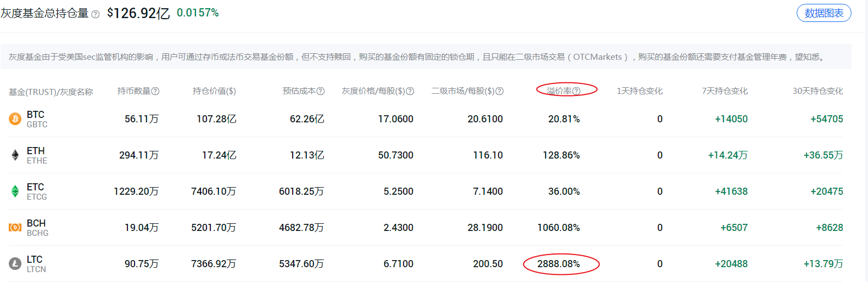Click BTC secondary market price 20.6100

[x=485, y=119]
